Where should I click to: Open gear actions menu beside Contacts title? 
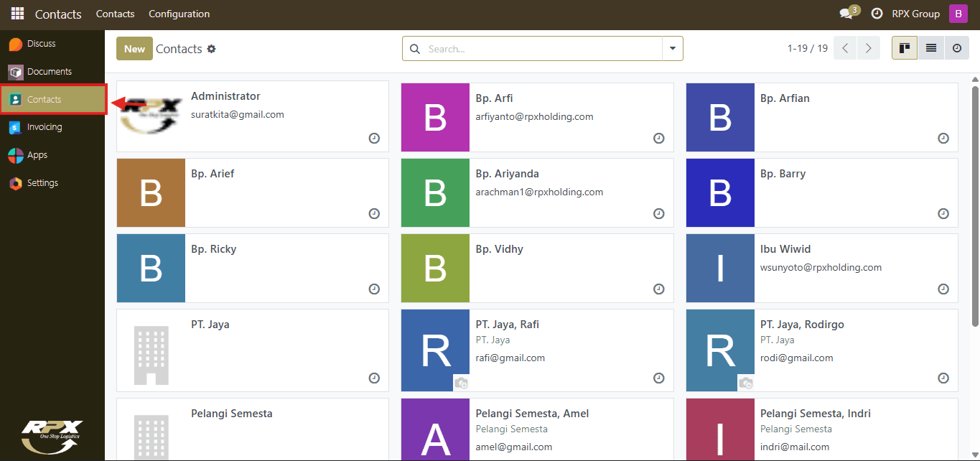pyautogui.click(x=211, y=49)
